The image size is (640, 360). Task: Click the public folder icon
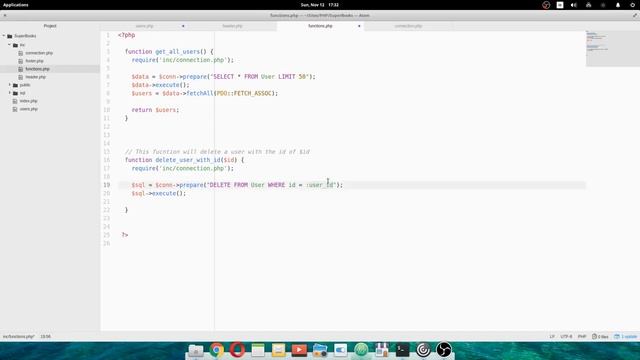(16, 85)
